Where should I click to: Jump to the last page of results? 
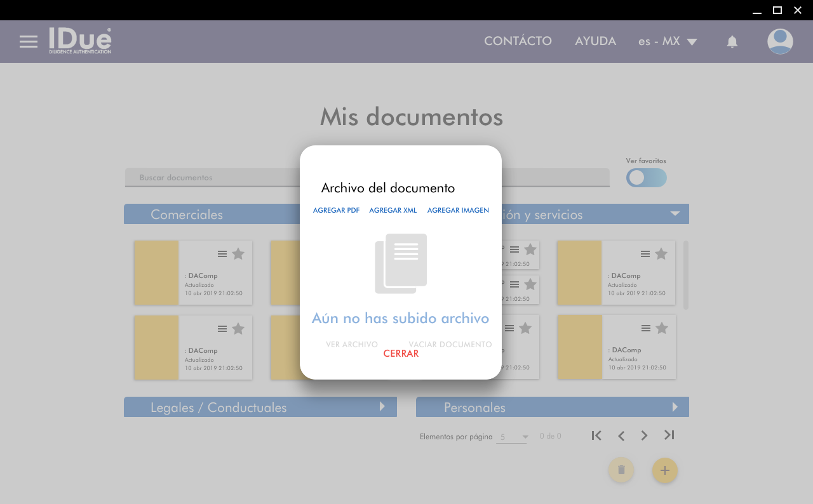tap(669, 435)
